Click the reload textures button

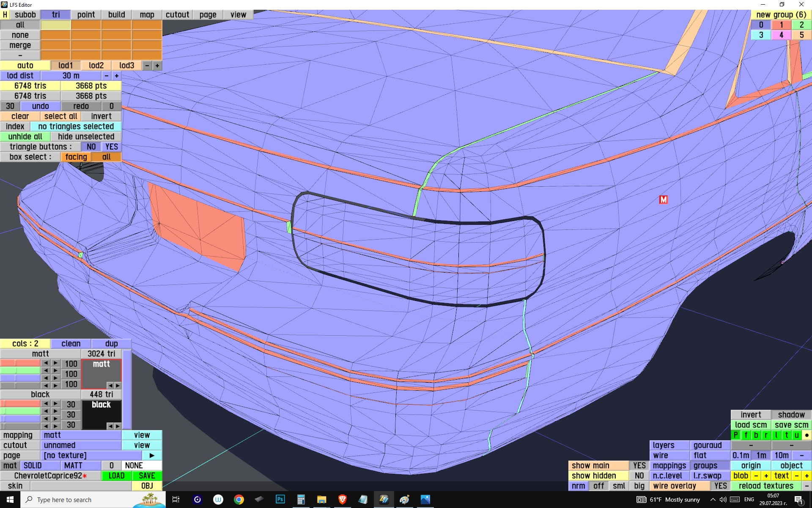pyautogui.click(x=766, y=486)
